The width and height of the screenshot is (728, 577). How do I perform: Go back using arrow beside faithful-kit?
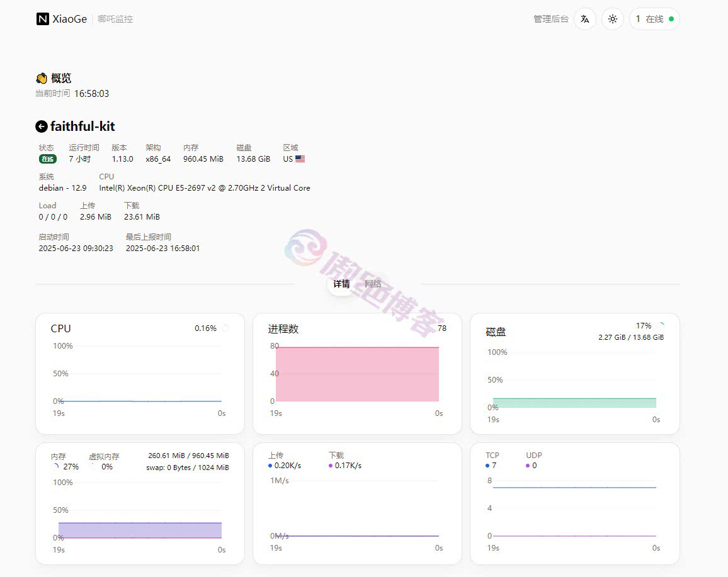pos(42,126)
